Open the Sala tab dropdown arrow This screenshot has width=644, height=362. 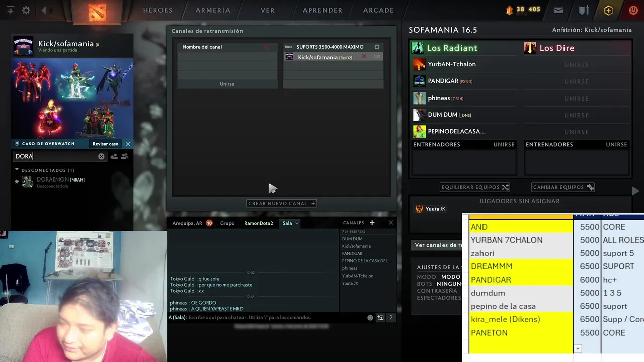(x=297, y=223)
